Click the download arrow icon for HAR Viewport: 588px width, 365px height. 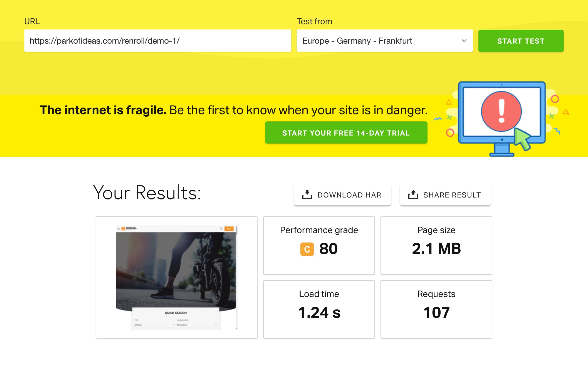307,195
